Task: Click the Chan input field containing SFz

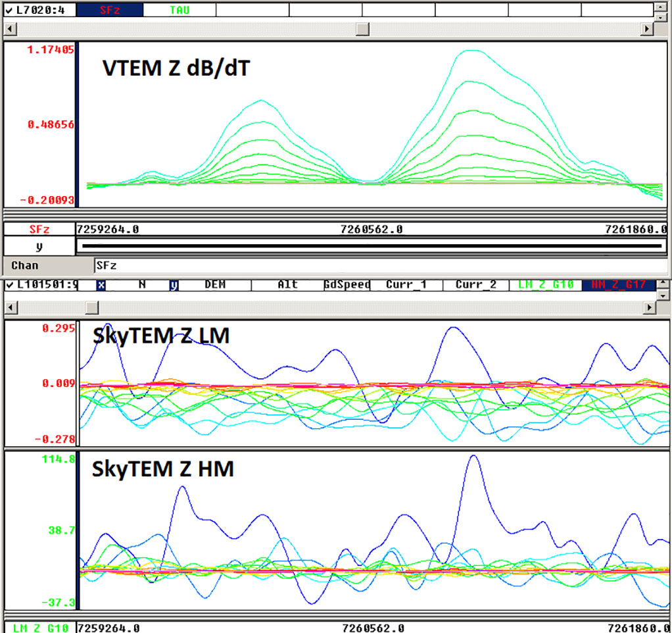Action: click(x=380, y=266)
